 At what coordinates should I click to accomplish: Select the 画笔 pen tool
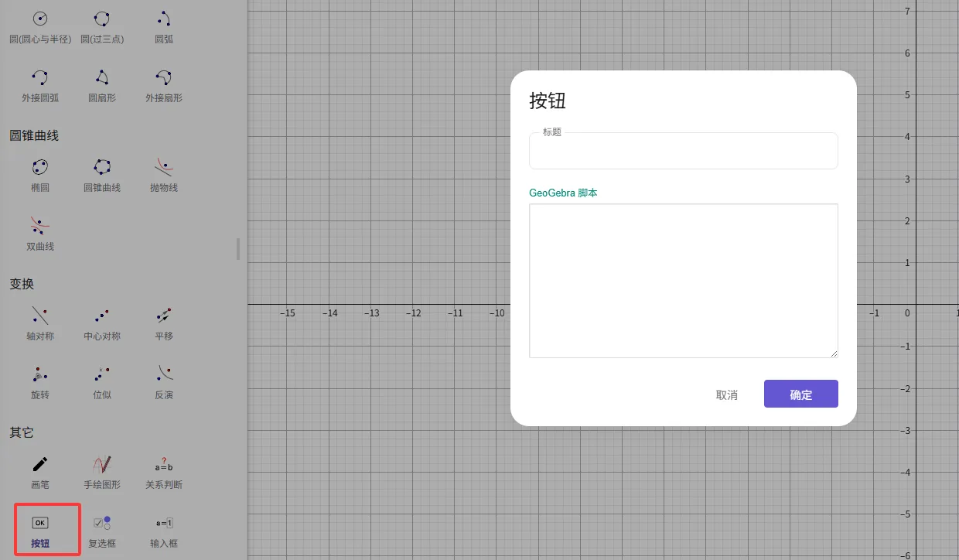pyautogui.click(x=40, y=472)
